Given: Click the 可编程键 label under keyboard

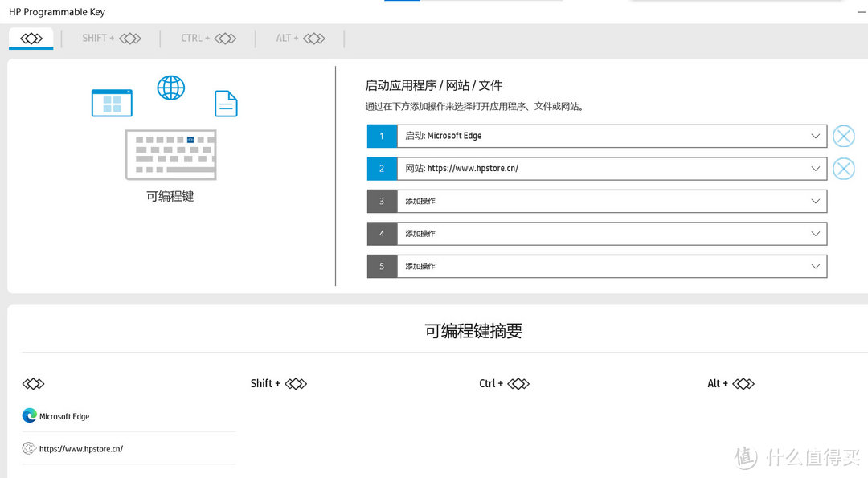Looking at the screenshot, I should point(170,196).
